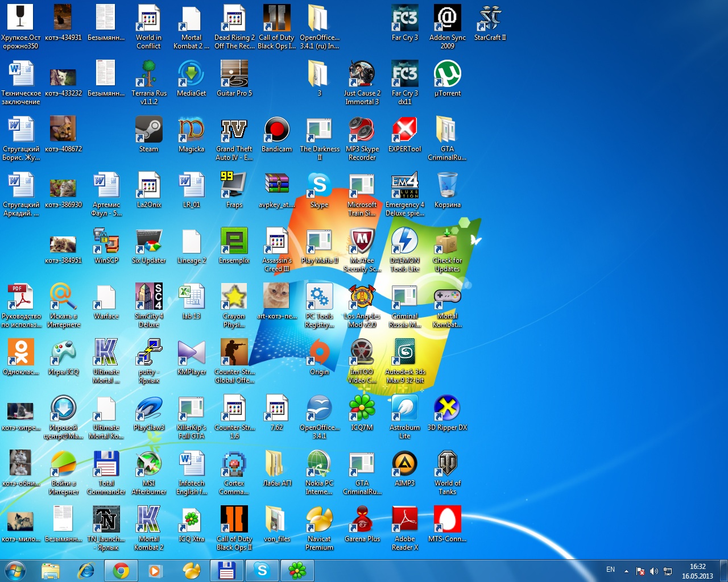Switch to ICQ in the taskbar
The height and width of the screenshot is (582, 728).
pyautogui.click(x=297, y=571)
